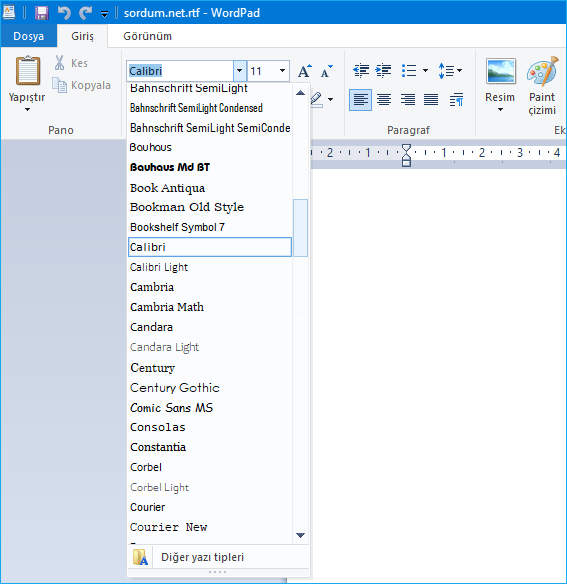This screenshot has height=584, width=567.
Task: Open the list style dropdown arrow
Action: pyautogui.click(x=425, y=70)
